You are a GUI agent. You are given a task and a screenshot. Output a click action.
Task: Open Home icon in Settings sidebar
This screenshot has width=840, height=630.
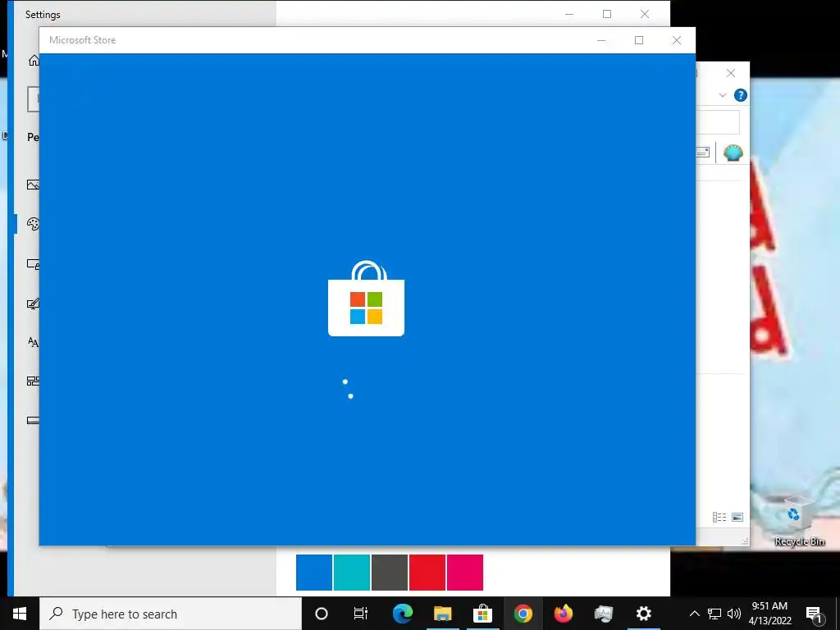pos(34,61)
